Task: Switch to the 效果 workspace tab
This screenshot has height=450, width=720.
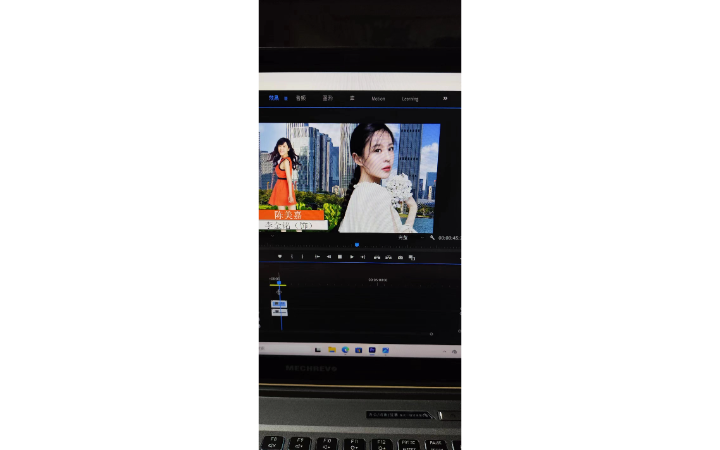Action: pos(274,98)
